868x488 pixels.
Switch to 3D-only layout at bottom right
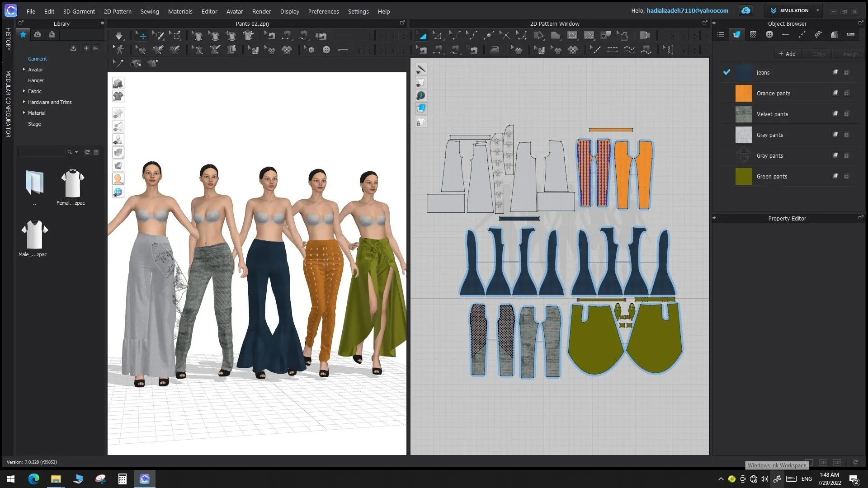click(823, 462)
